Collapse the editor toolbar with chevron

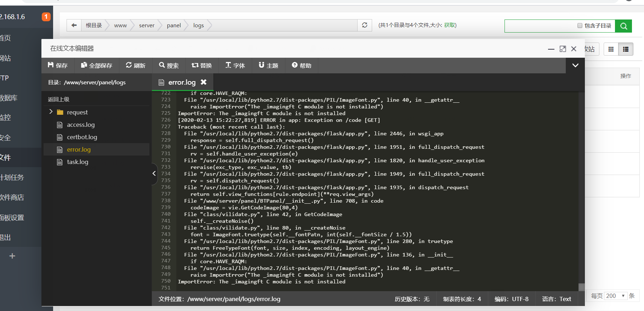pyautogui.click(x=575, y=65)
